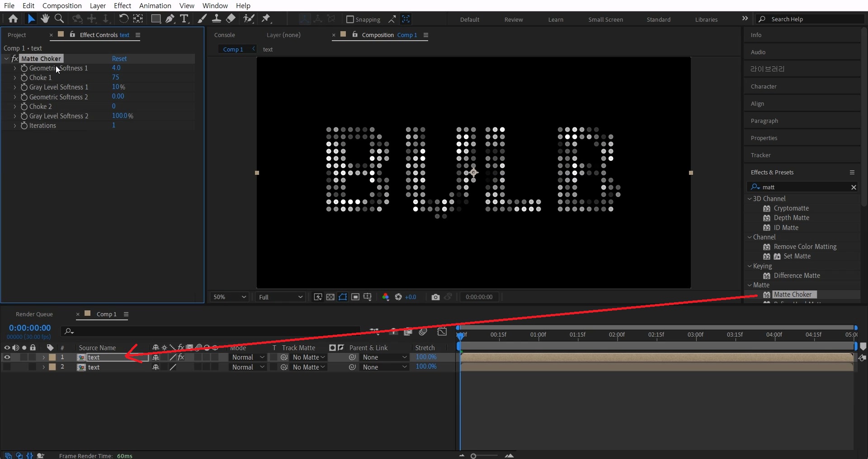Open the show channel color icon
868x459 pixels.
386,297
